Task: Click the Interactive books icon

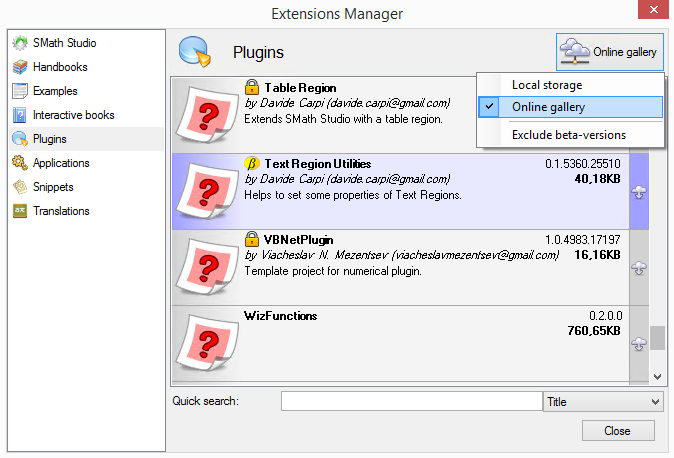Action: click(20, 115)
